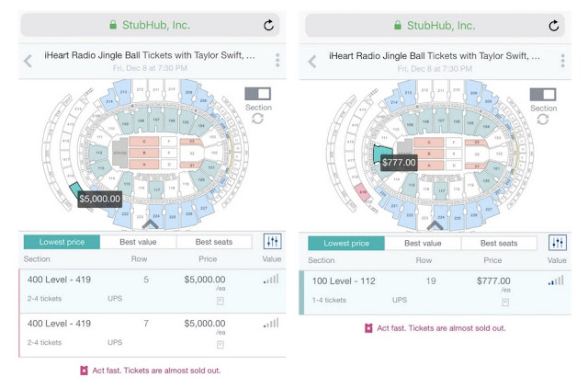Reload the page in the right screenshot
Image resolution: width=588 pixels, height=389 pixels.
point(554,26)
